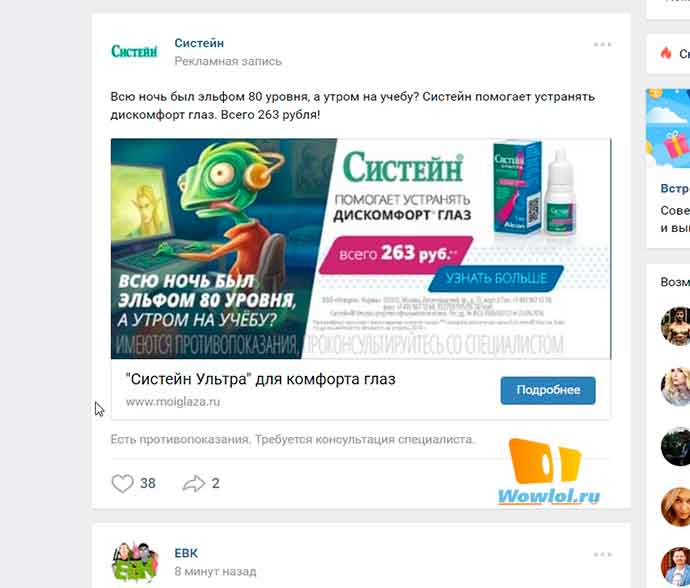Follow the www.moiglaza.ru link
690x588 pixels.
pos(173,402)
